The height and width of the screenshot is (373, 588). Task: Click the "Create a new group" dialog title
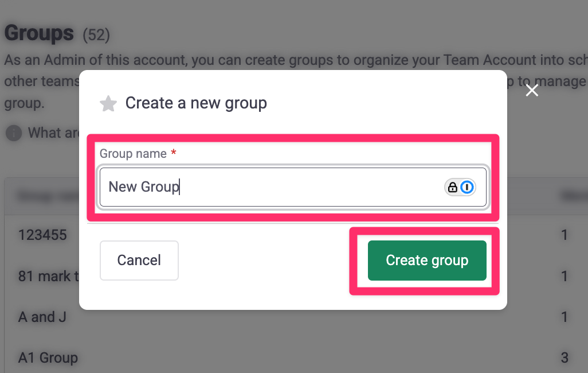[196, 103]
